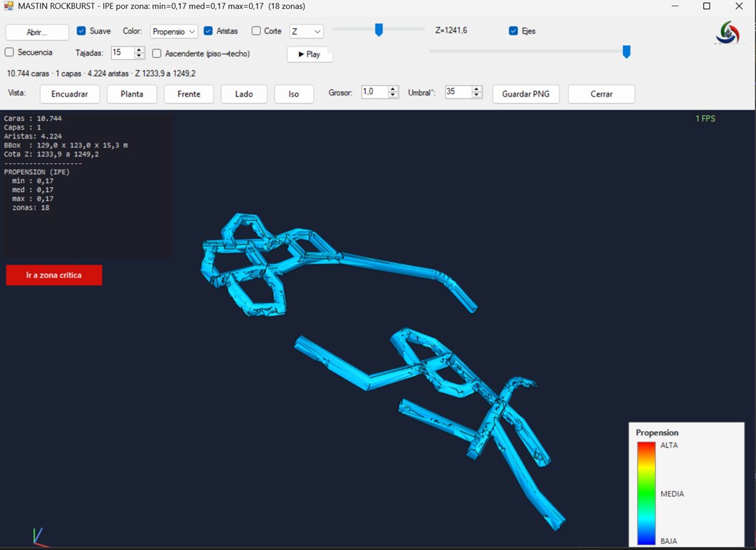Switch to Lado view
The image size is (756, 550).
[x=244, y=94]
